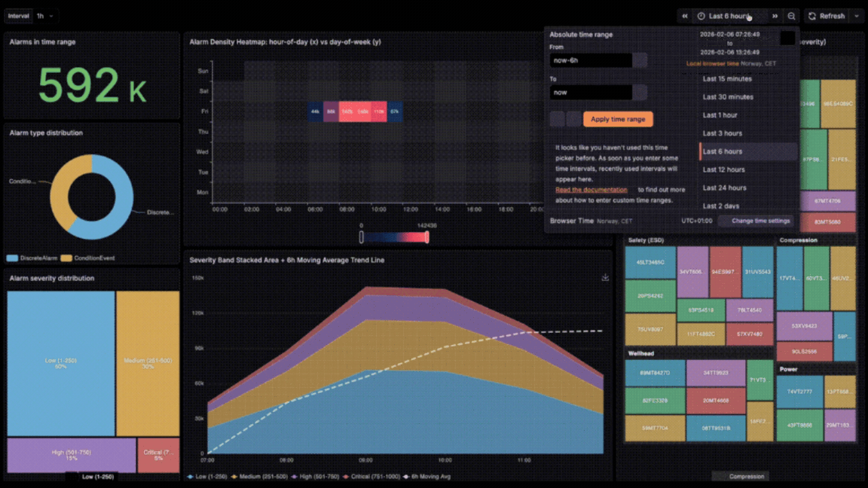Focus the From field showing now-6h
The width and height of the screenshot is (868, 488).
591,60
